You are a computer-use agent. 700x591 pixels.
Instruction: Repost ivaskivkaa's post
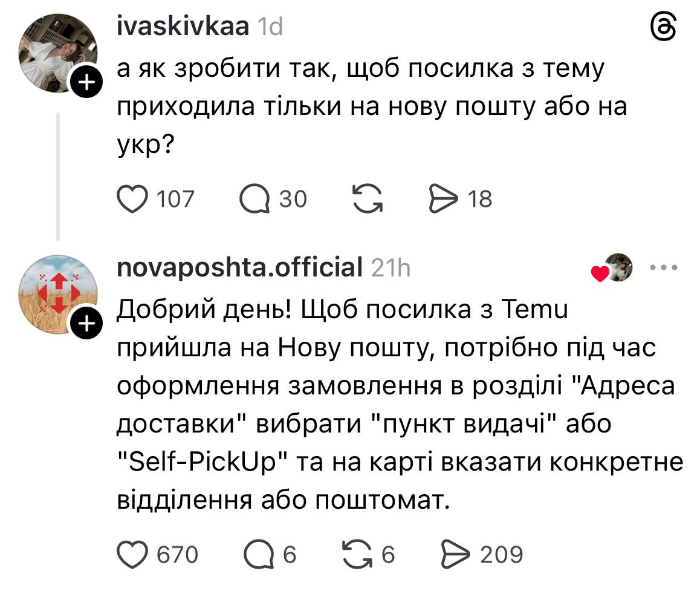click(368, 199)
